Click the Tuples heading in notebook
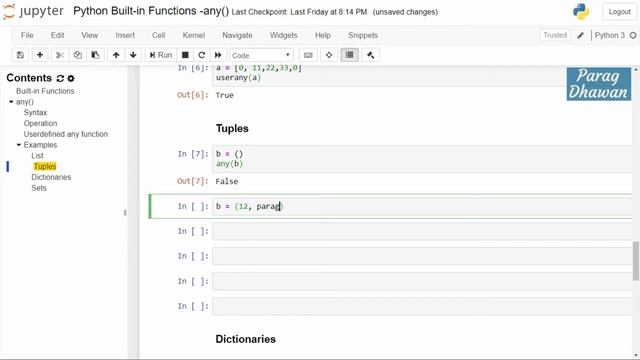The image size is (640, 360). (232, 129)
